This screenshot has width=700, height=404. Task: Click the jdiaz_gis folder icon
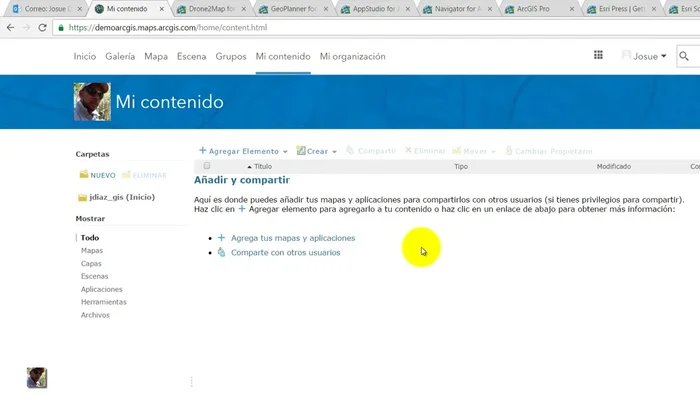83,197
